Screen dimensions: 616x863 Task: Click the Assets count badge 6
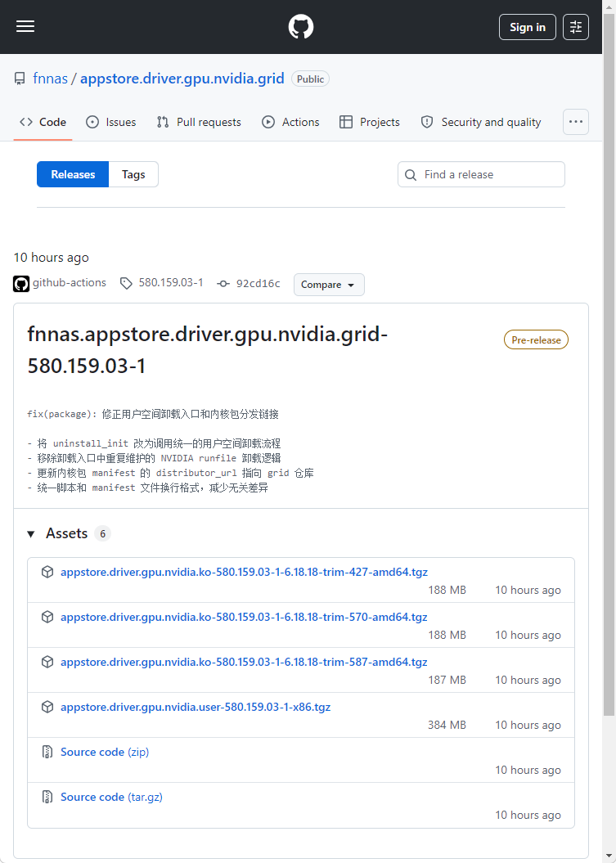tap(102, 534)
